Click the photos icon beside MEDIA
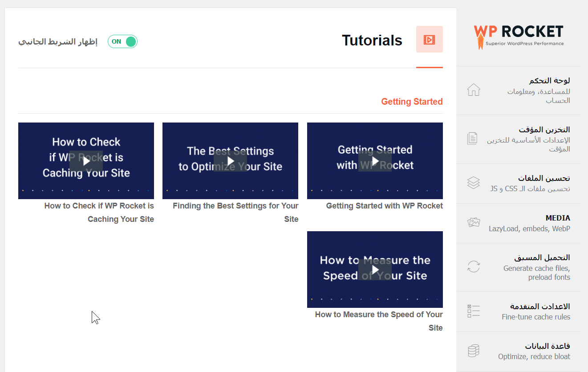This screenshot has width=588, height=372. 474,223
